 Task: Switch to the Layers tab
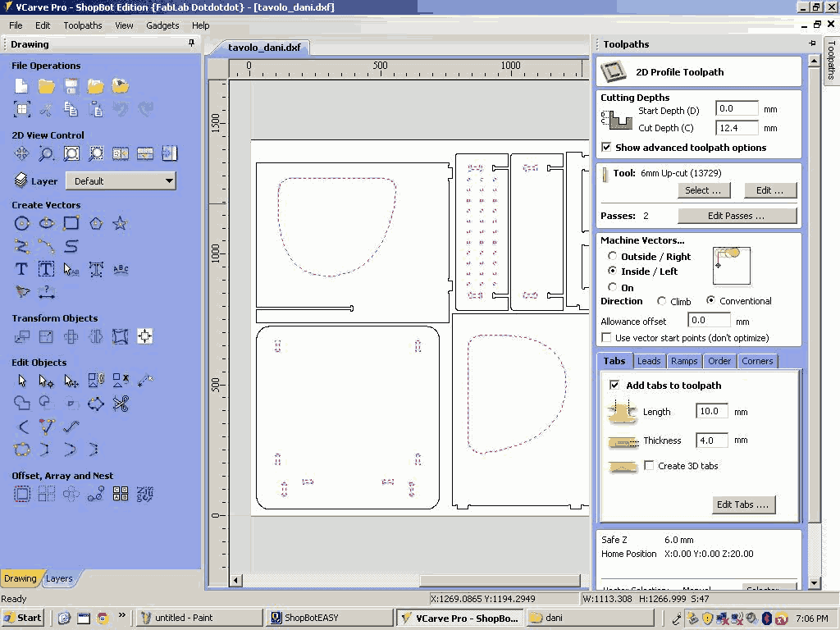[x=59, y=578]
